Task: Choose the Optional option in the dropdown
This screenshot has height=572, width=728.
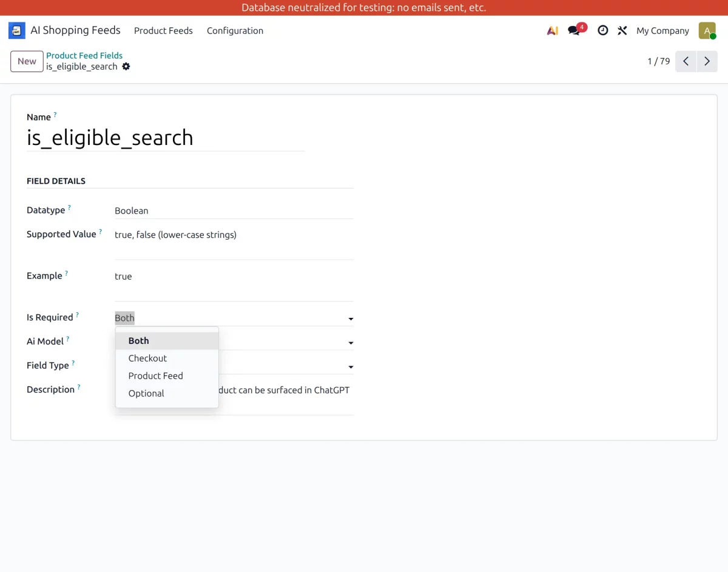Action: 146,394
